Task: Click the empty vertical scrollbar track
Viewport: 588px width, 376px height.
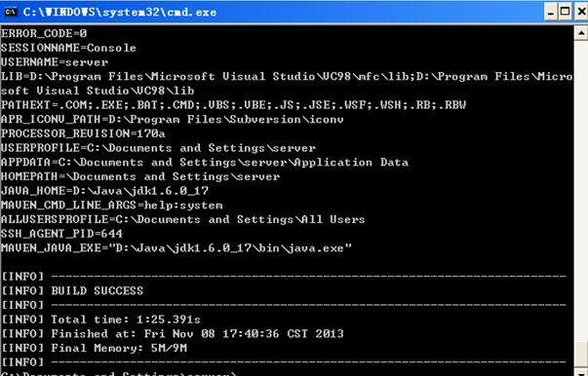Action: click(x=581, y=191)
